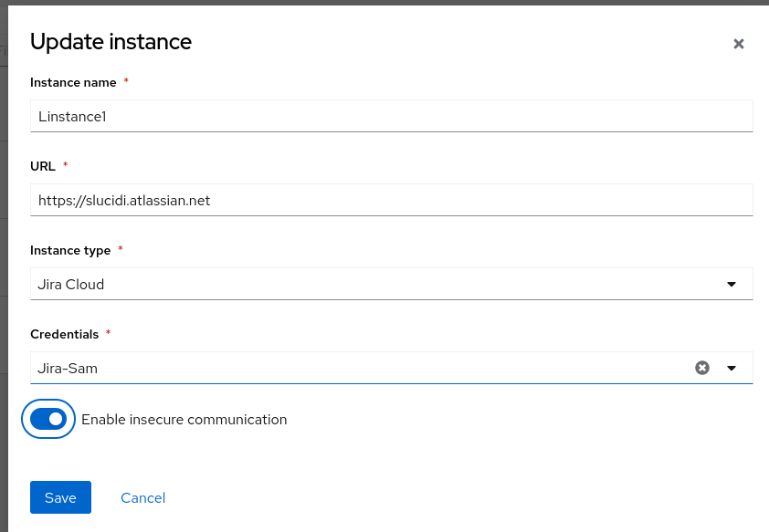The height and width of the screenshot is (532, 769).
Task: Click the close X on Update instance dialog
Action: click(738, 43)
